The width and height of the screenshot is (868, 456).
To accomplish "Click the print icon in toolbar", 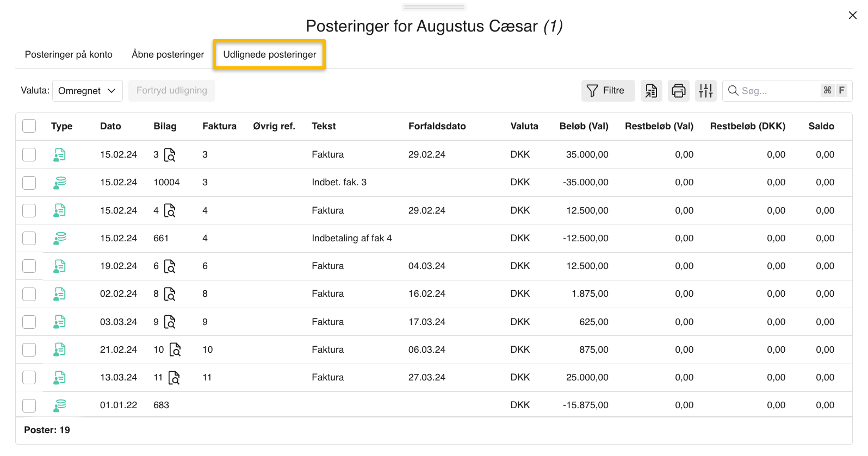I will pos(678,91).
